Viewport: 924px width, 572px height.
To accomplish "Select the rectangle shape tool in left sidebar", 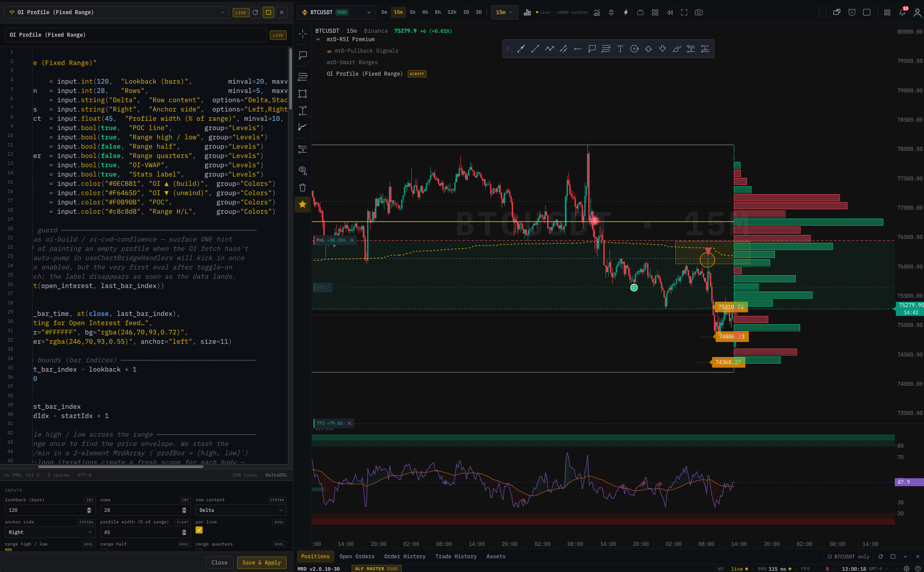I will 303,94.
